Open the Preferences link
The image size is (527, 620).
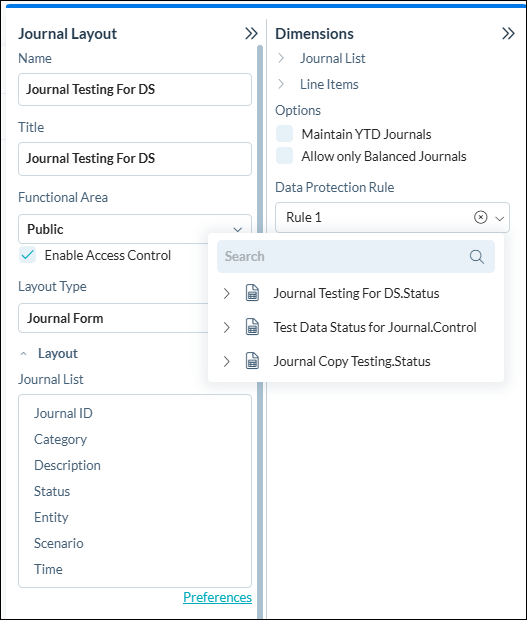click(x=217, y=597)
